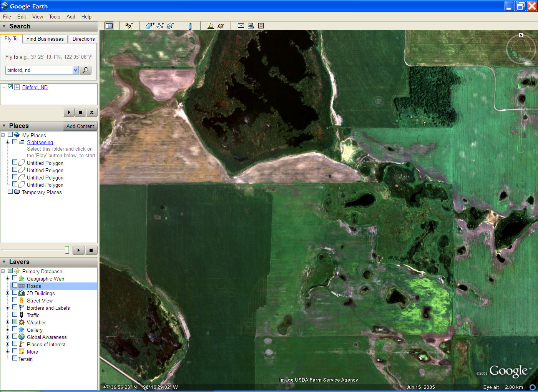Click the Geographic Web green star icon
The height and width of the screenshot is (392, 538).
[22, 279]
